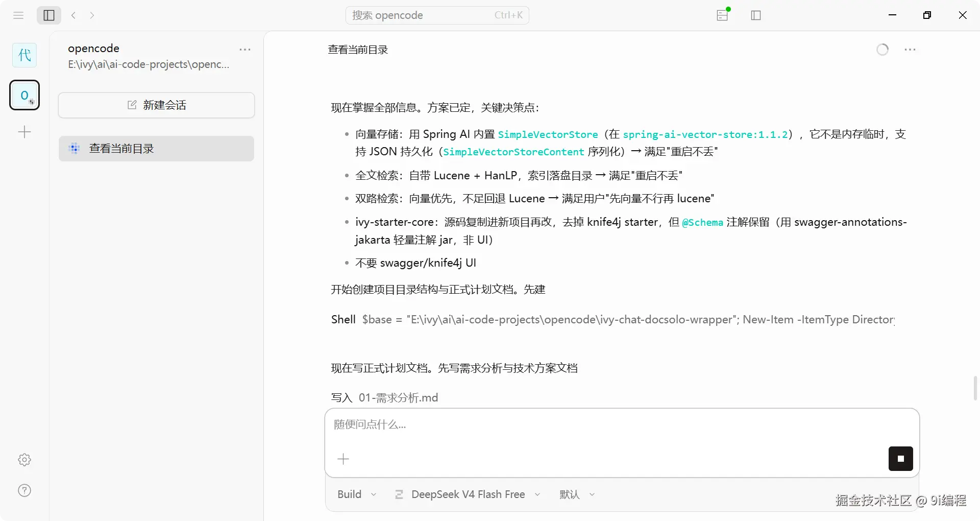Expand the Shell command row
This screenshot has height=521, width=980.
[x=612, y=320]
